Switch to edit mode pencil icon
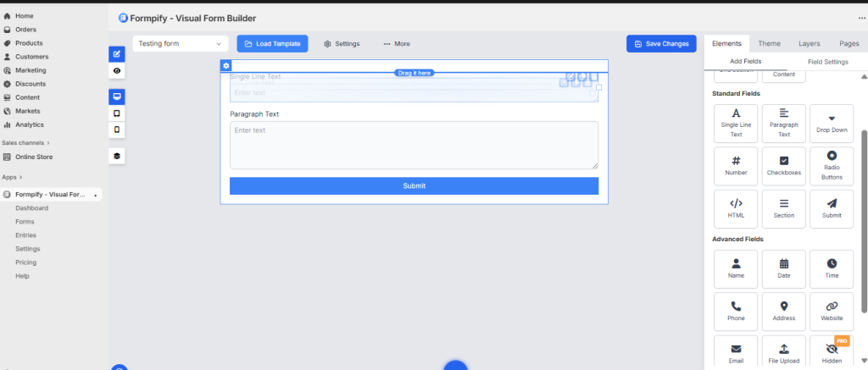Image resolution: width=868 pixels, height=370 pixels. click(117, 54)
